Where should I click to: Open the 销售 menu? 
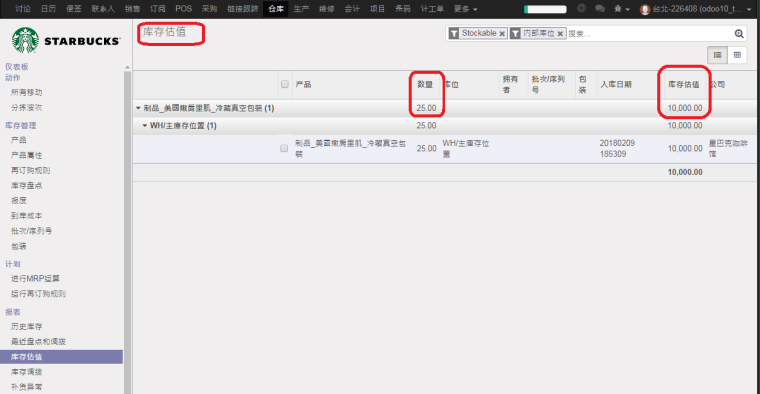pyautogui.click(x=132, y=9)
